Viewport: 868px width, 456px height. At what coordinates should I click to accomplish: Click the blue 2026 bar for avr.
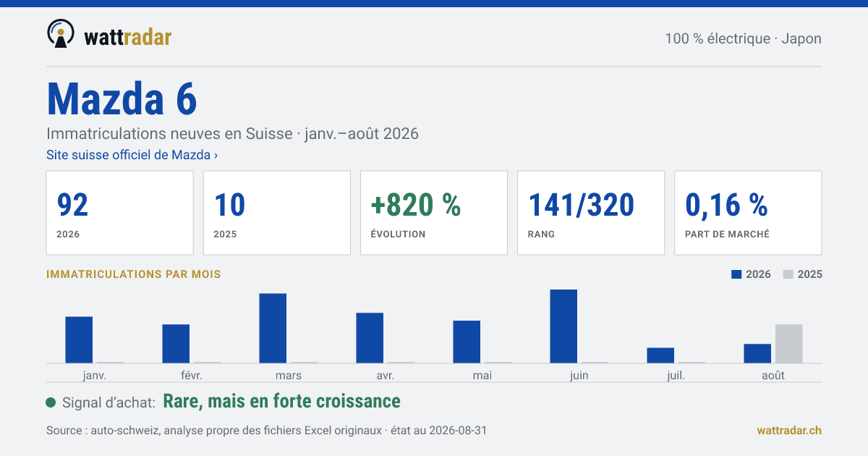[370, 338]
